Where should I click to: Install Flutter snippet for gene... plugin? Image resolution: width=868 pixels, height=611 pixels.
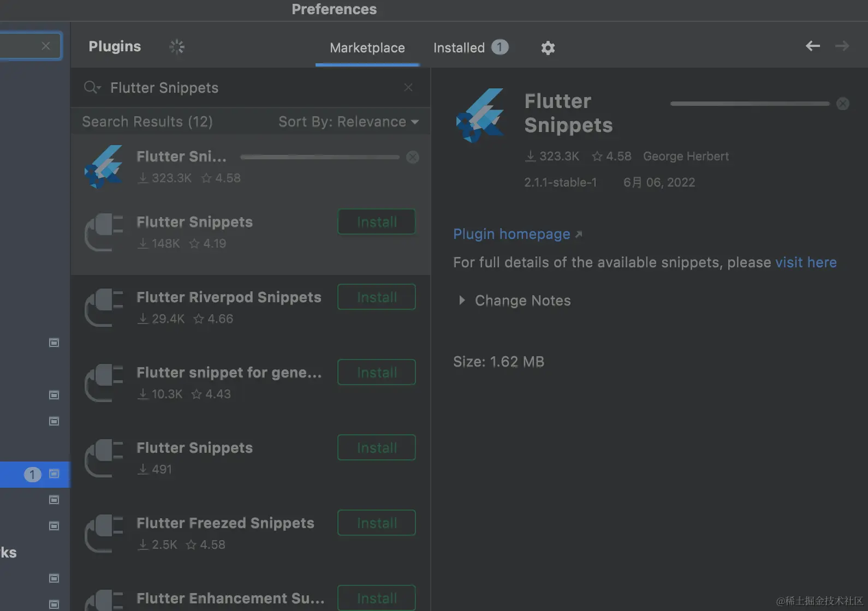[x=377, y=373]
